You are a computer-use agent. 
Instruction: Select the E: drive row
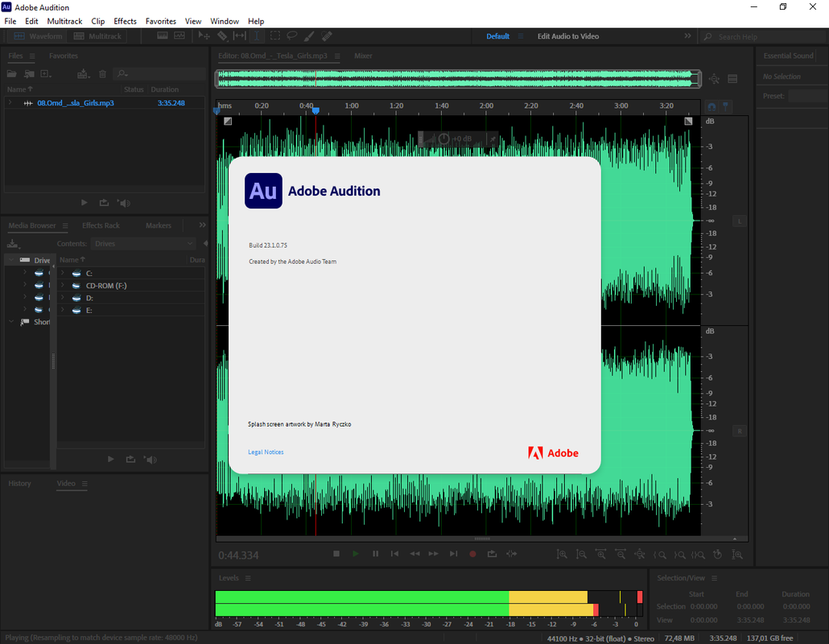(x=131, y=310)
